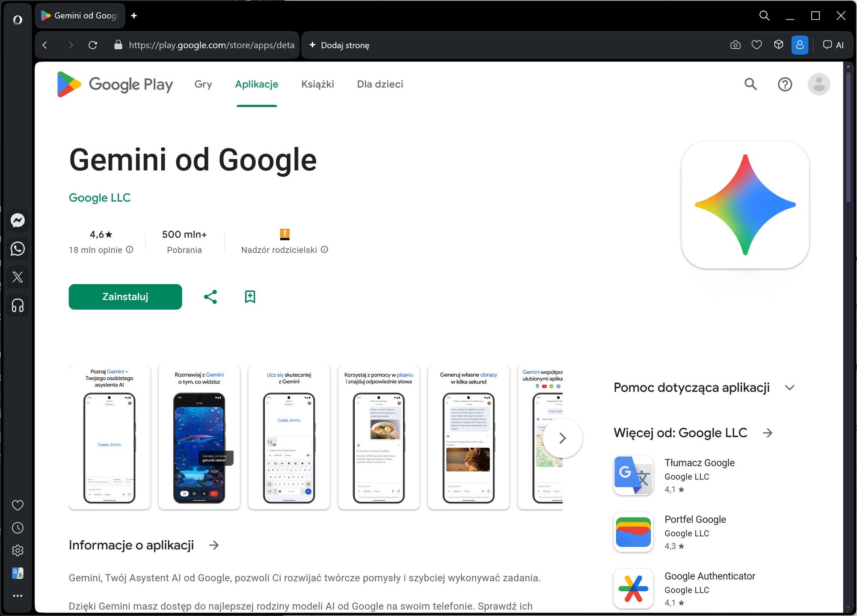857x616 pixels.
Task: Expand Pomoc dotycząca aplikacji section
Action: (790, 388)
